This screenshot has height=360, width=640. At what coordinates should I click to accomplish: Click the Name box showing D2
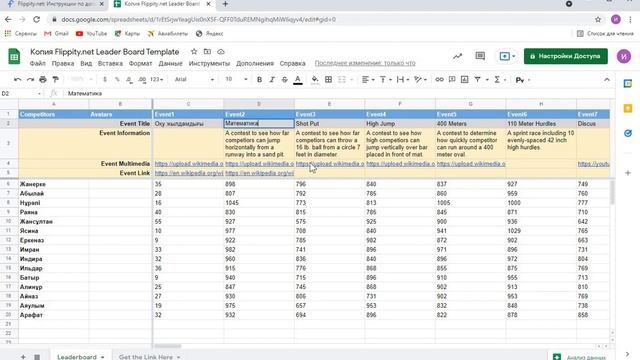(x=21, y=93)
